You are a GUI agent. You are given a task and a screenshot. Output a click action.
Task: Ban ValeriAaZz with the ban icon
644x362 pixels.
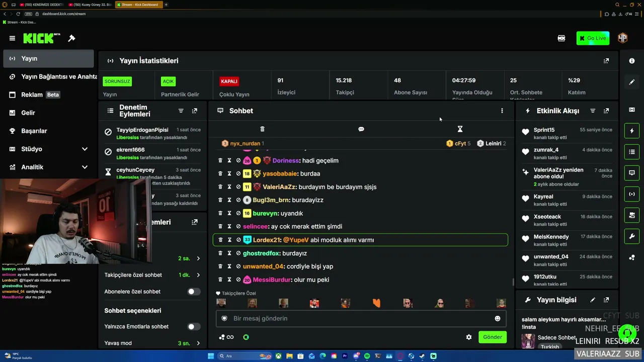click(x=238, y=187)
